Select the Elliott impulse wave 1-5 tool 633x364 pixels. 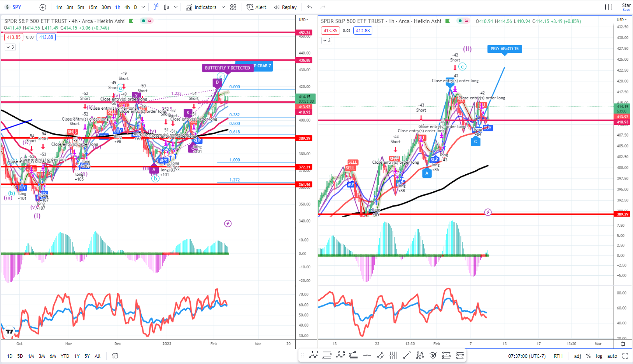[314, 355]
